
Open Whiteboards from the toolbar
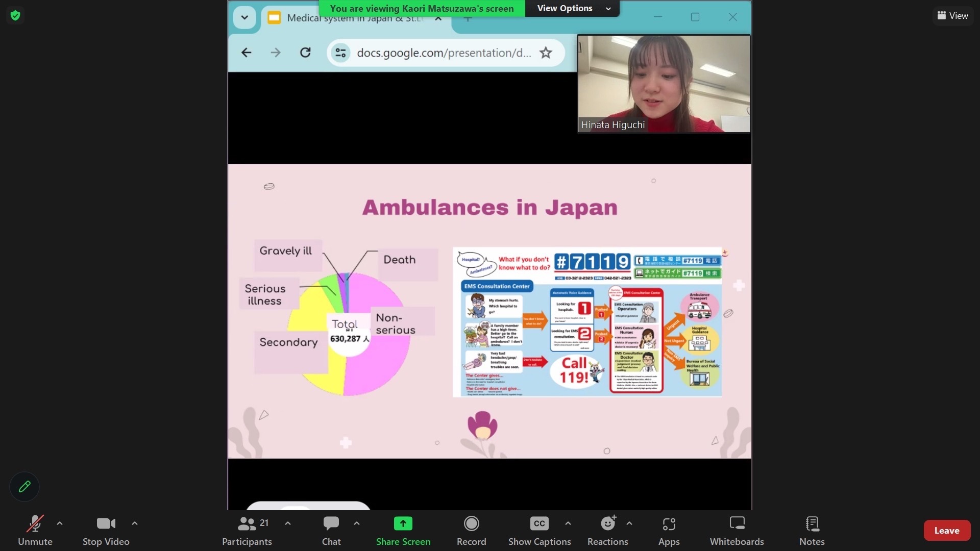click(x=737, y=524)
